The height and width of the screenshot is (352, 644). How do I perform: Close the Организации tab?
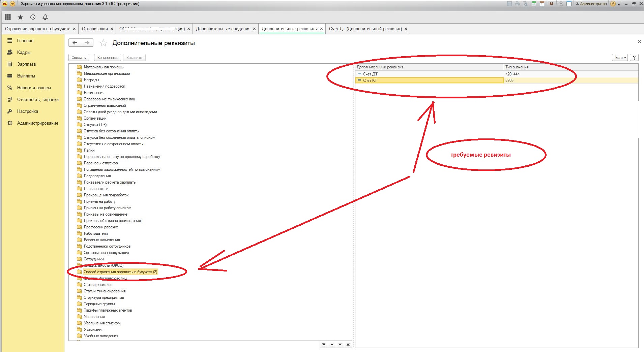(x=112, y=29)
